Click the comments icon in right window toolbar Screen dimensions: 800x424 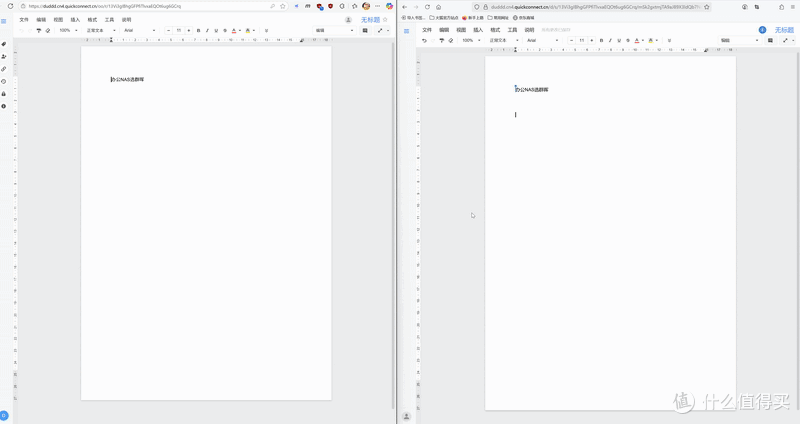770,40
